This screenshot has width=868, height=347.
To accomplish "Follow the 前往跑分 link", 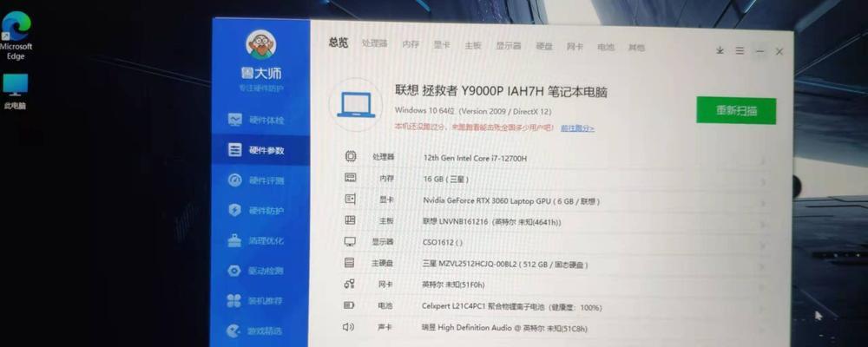I will [x=577, y=128].
